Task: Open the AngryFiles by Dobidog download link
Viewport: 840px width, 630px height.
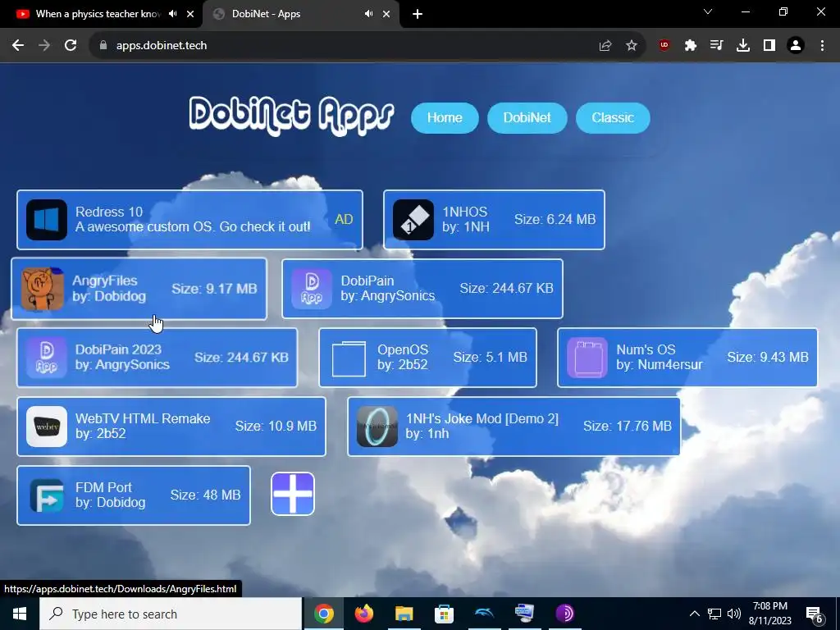Action: click(x=139, y=289)
